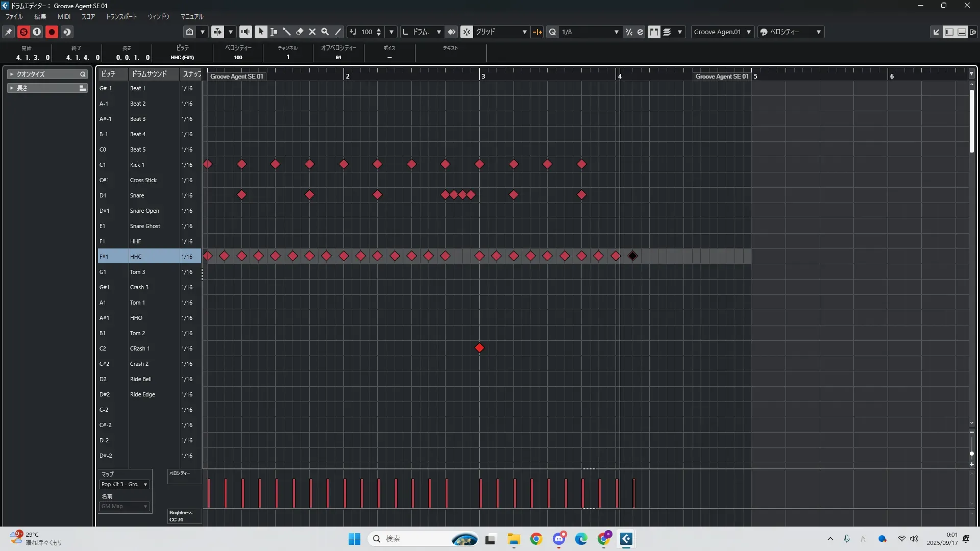Select the Zoom tool

click(325, 32)
